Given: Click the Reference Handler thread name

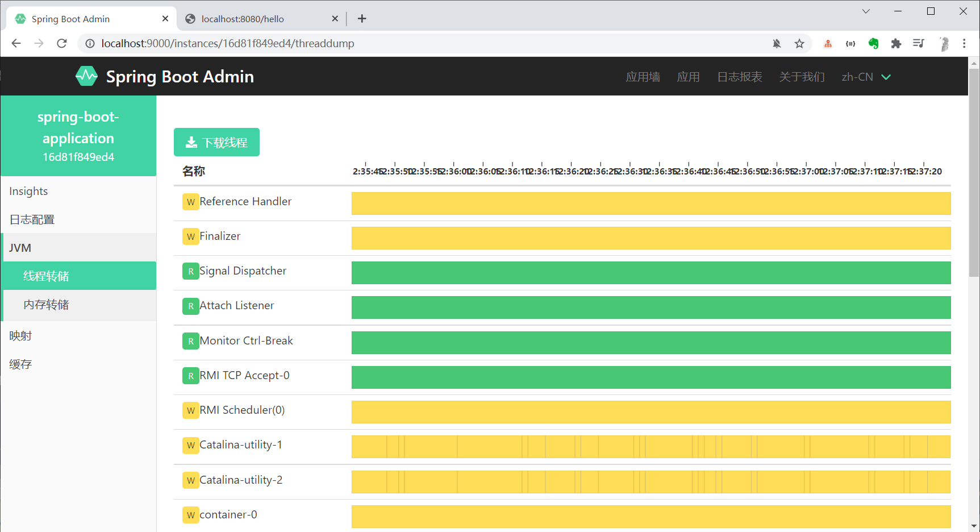Looking at the screenshot, I should click(245, 201).
